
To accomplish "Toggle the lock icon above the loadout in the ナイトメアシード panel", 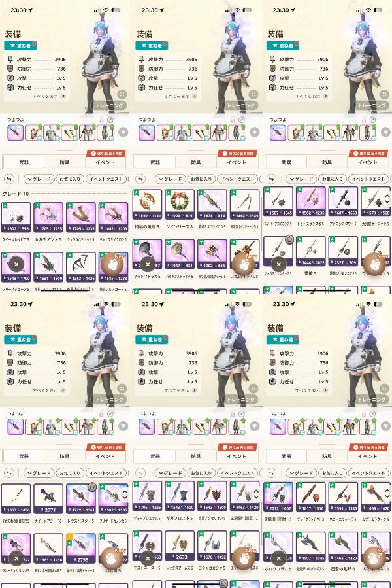I will pyautogui.click(x=101, y=413).
